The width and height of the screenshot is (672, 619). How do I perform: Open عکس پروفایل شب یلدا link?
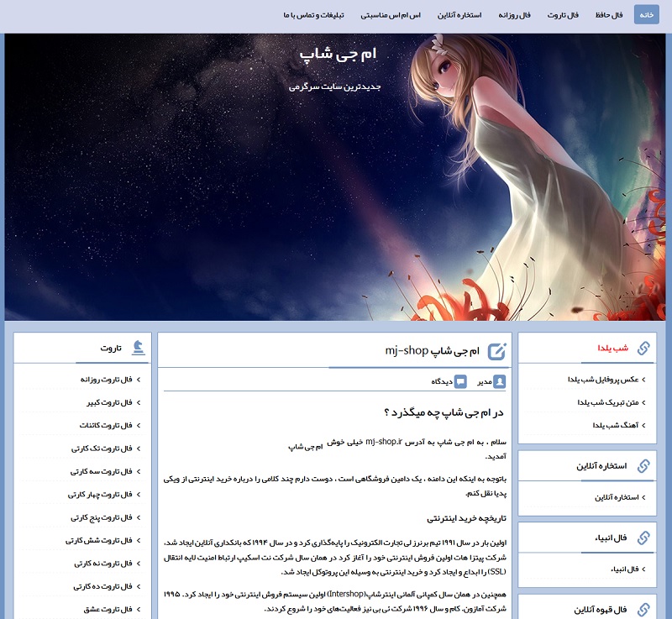point(603,380)
